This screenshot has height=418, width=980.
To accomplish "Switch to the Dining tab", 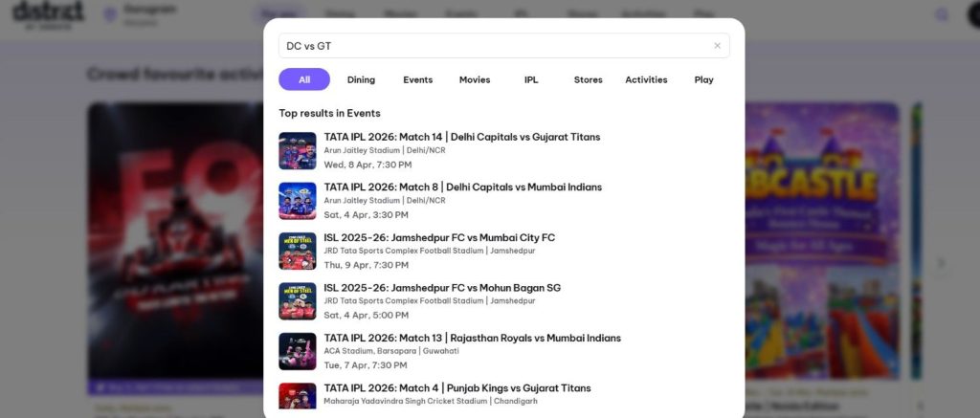I will [361, 79].
